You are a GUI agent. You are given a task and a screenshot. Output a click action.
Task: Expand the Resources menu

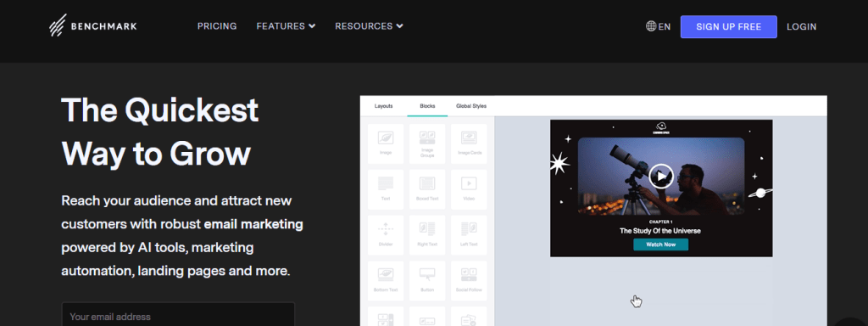click(369, 26)
